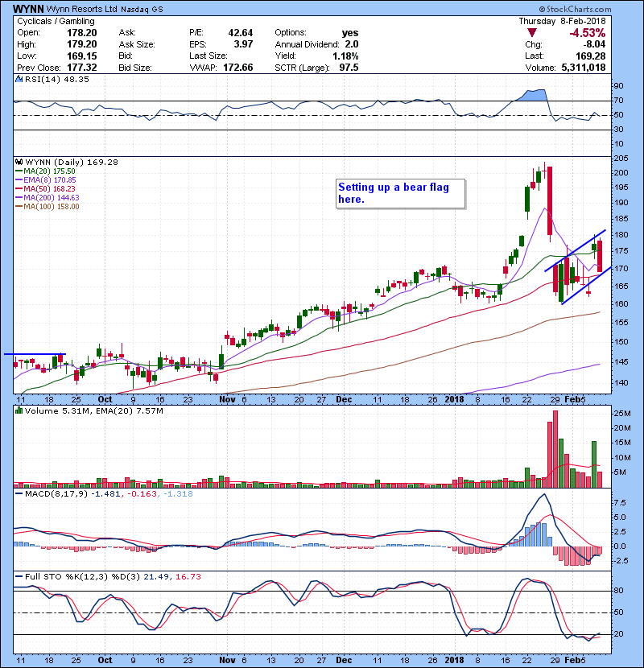Click the RSI(14) 48.35 indicator label
This screenshot has width=644, height=668.
[57, 79]
